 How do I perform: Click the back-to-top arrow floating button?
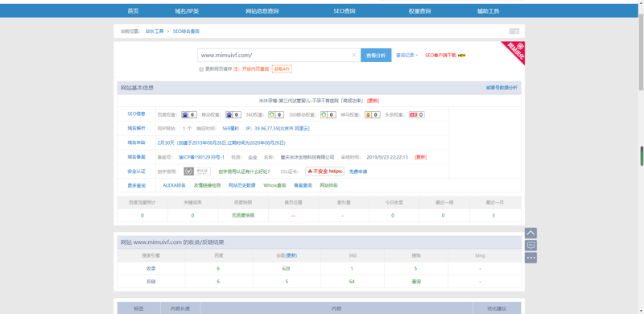pos(530,233)
